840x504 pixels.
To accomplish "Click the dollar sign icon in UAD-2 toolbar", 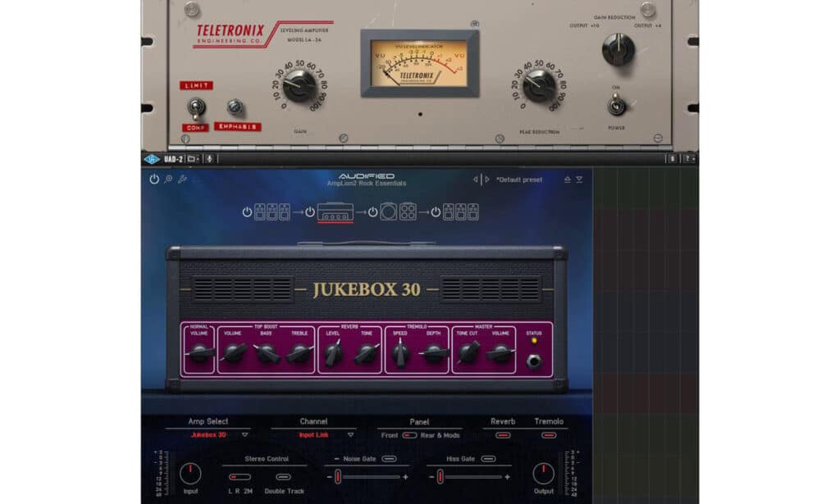I will click(673, 159).
